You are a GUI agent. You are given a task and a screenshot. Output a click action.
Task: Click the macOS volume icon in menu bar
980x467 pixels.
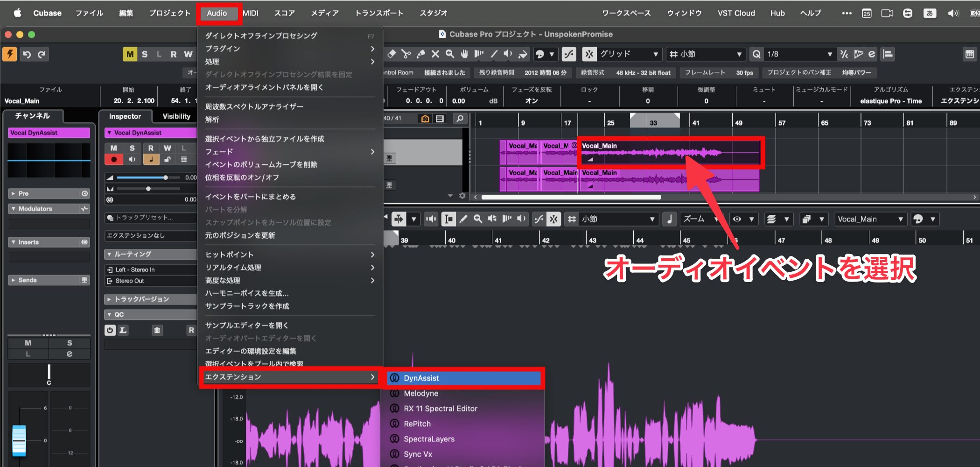tap(953, 13)
